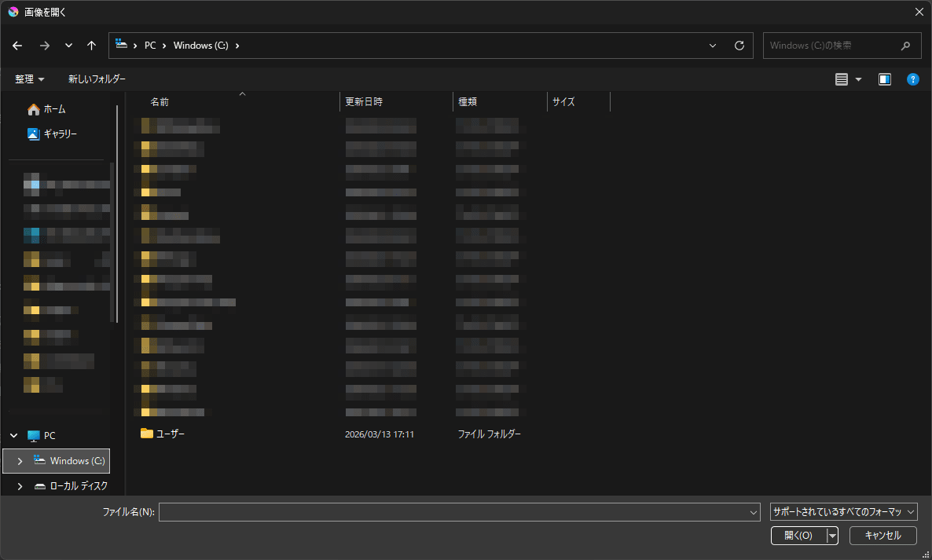Open ギャラリー from the sidebar

[x=56, y=134]
